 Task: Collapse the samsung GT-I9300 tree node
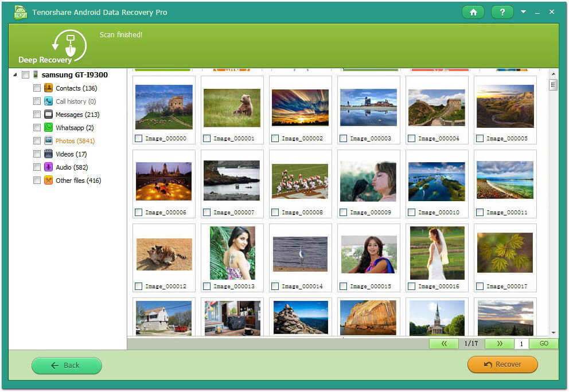(15, 75)
